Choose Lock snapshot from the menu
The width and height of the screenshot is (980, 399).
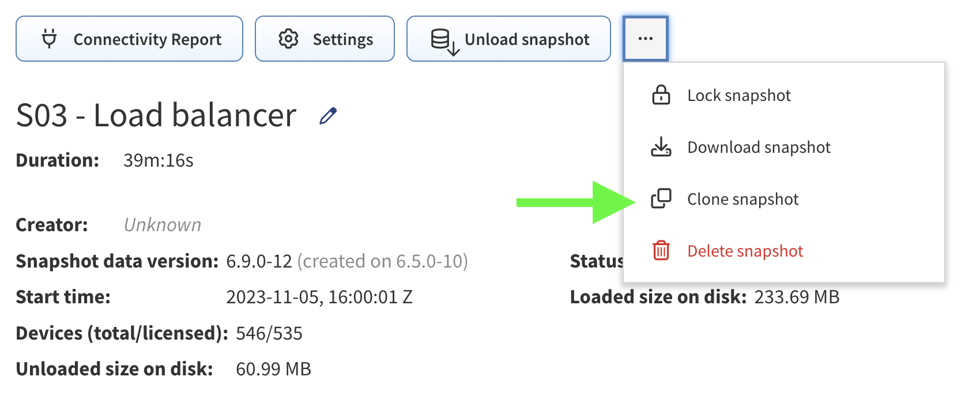click(739, 95)
